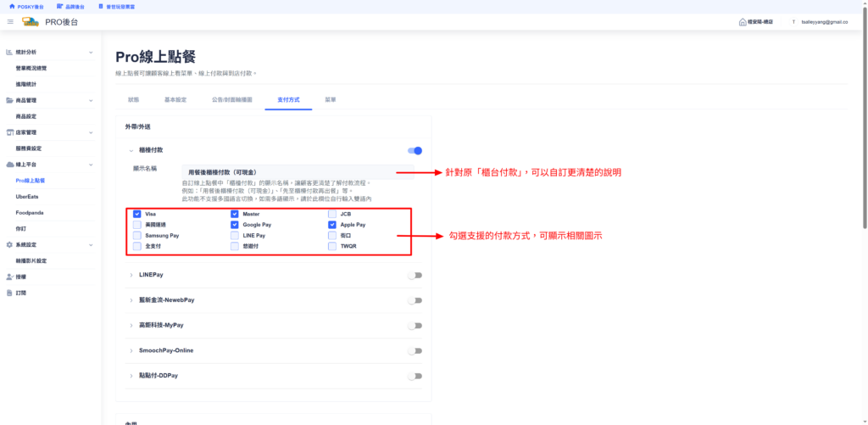Switch to the 公告/封面輪播圖 tab
This screenshot has height=425, width=868.
pos(232,100)
